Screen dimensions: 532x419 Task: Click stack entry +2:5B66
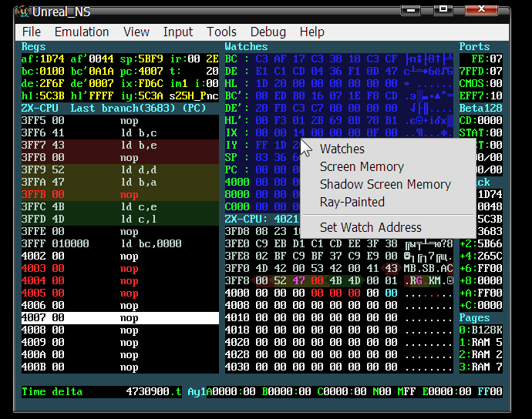(481, 243)
